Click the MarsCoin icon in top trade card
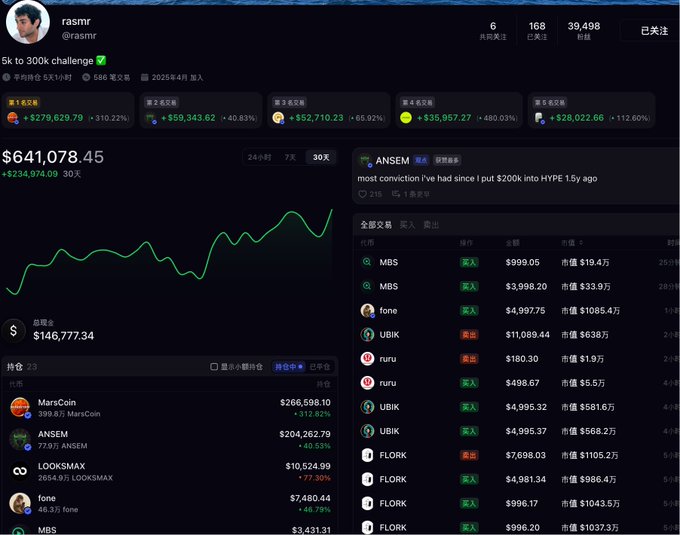 (x=13, y=117)
